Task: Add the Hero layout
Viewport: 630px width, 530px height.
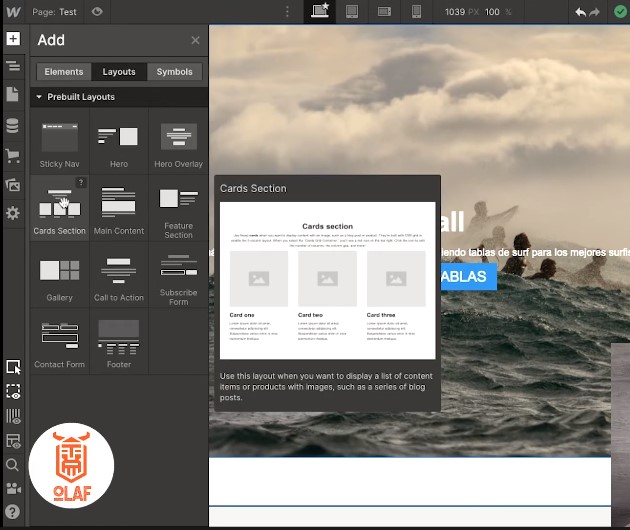Action: click(119, 141)
